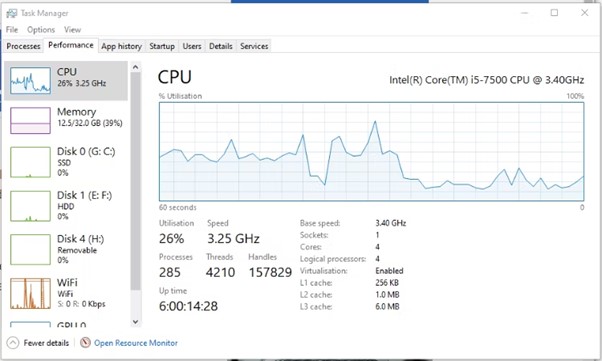Image resolution: width=602 pixels, height=361 pixels.
Task: Open the Options menu
Action: (41, 30)
